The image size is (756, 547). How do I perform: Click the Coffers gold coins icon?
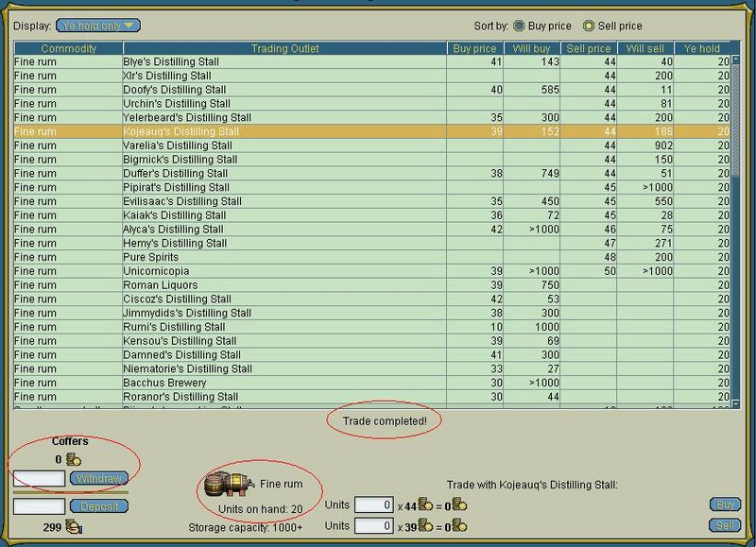(74, 459)
